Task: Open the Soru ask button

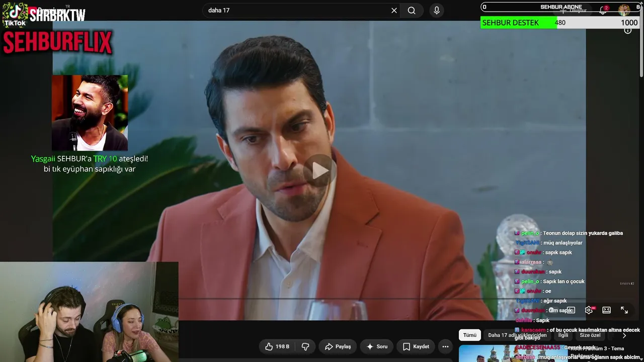Action: [377, 346]
